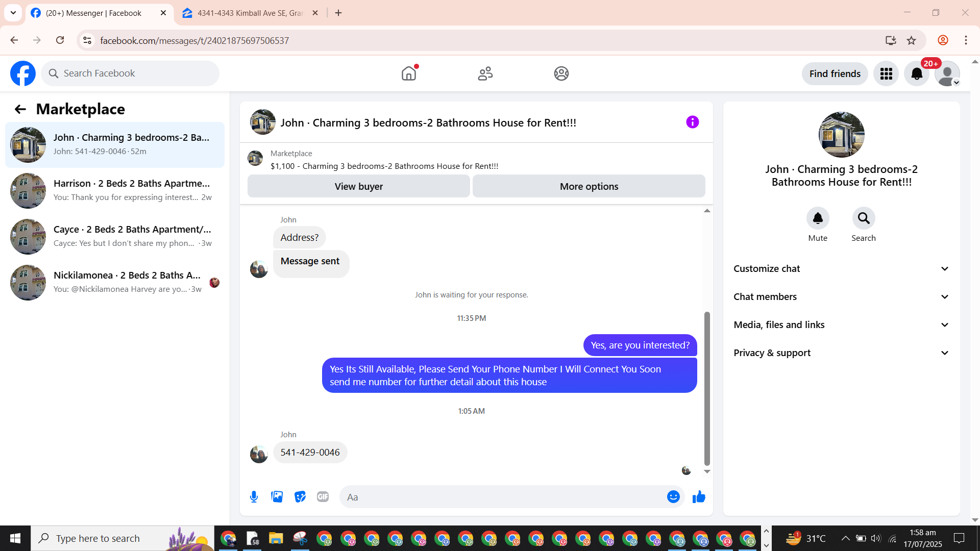
Task: Choose a sticker
Action: click(300, 497)
